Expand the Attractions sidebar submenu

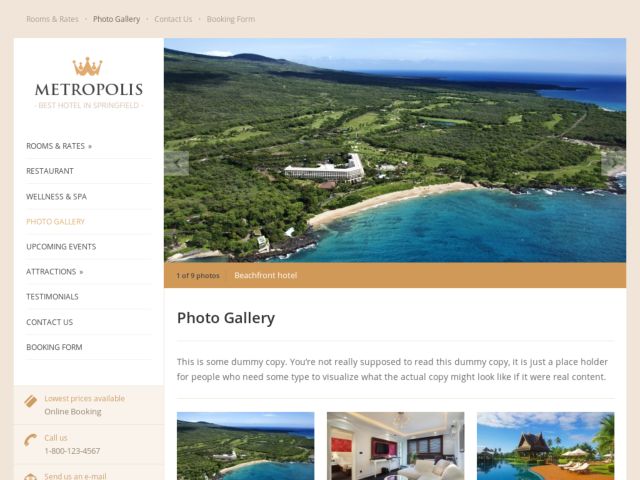pyautogui.click(x=81, y=272)
